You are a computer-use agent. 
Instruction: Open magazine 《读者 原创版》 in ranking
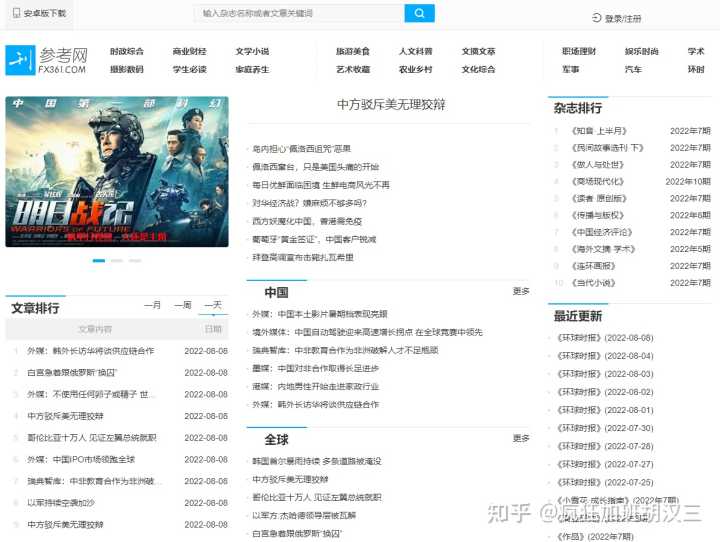(x=599, y=198)
